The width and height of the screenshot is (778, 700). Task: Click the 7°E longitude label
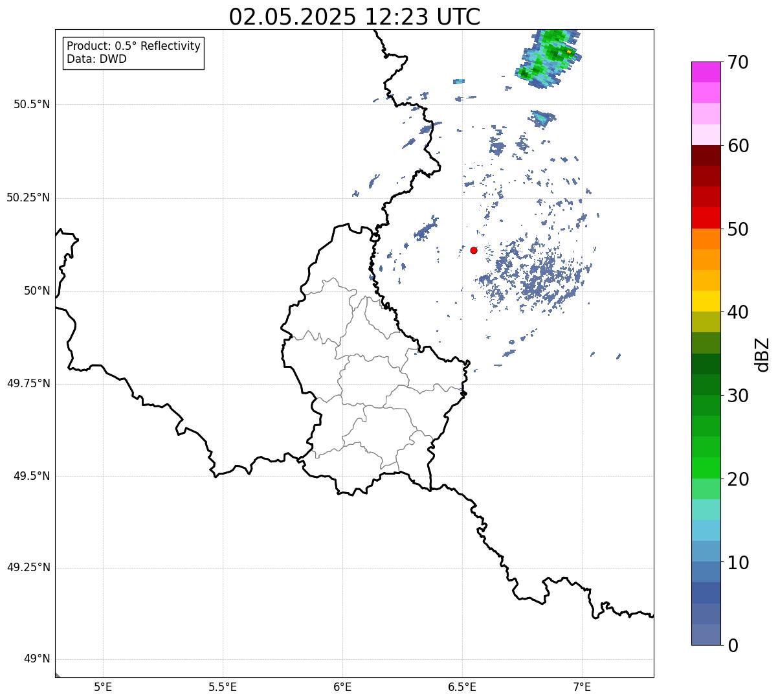click(582, 687)
